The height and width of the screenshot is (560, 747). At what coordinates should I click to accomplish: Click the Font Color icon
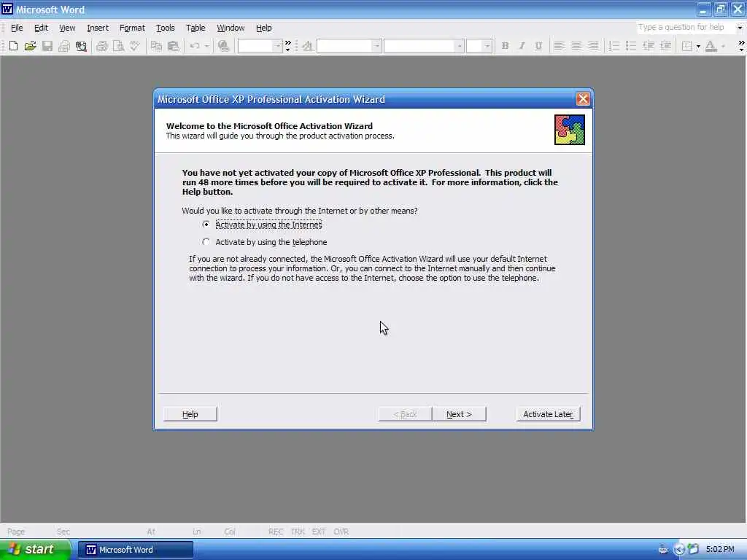click(x=711, y=46)
